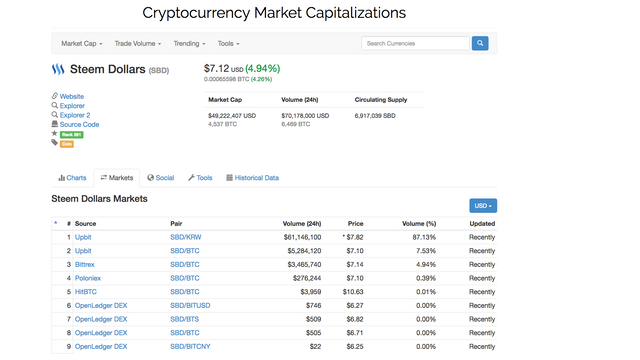Open the Historical Data tab
The image size is (640, 360).
253,178
